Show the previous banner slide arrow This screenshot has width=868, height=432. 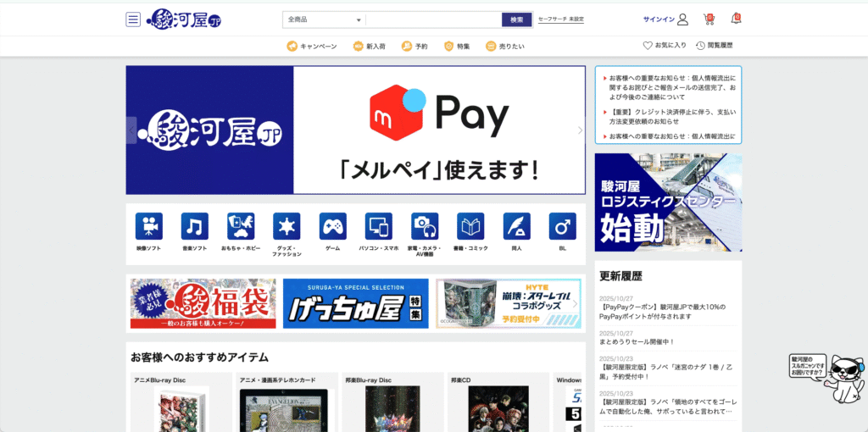131,130
